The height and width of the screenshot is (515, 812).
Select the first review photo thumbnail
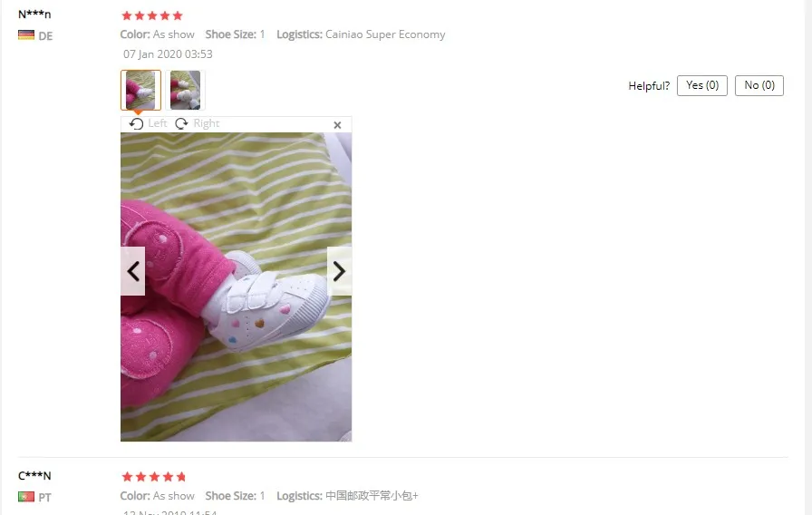[140, 90]
